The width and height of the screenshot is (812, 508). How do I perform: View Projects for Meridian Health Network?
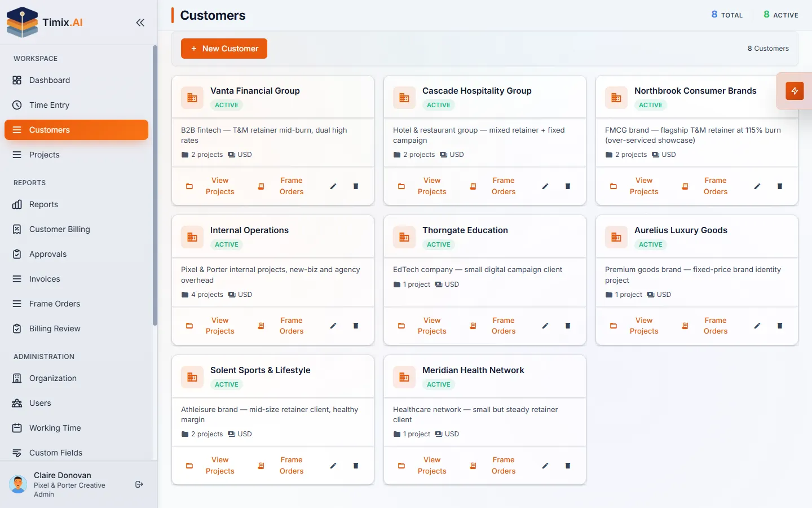pyautogui.click(x=423, y=466)
